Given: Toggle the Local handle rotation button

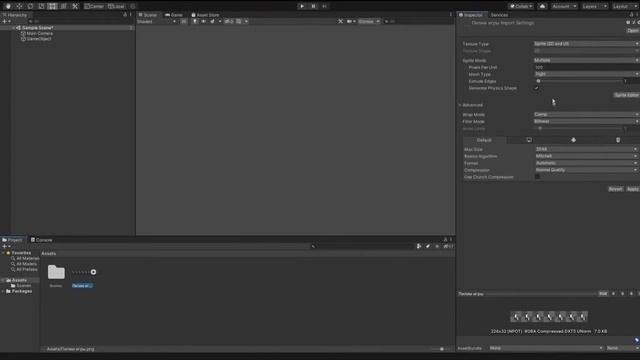Looking at the screenshot, I should pyautogui.click(x=116, y=6).
